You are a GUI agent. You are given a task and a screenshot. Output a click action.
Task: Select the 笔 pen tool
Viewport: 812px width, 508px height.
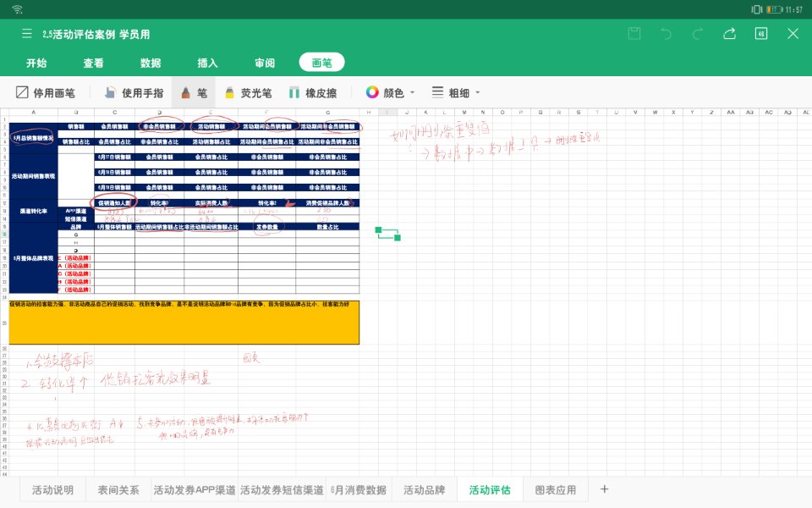tap(194, 93)
